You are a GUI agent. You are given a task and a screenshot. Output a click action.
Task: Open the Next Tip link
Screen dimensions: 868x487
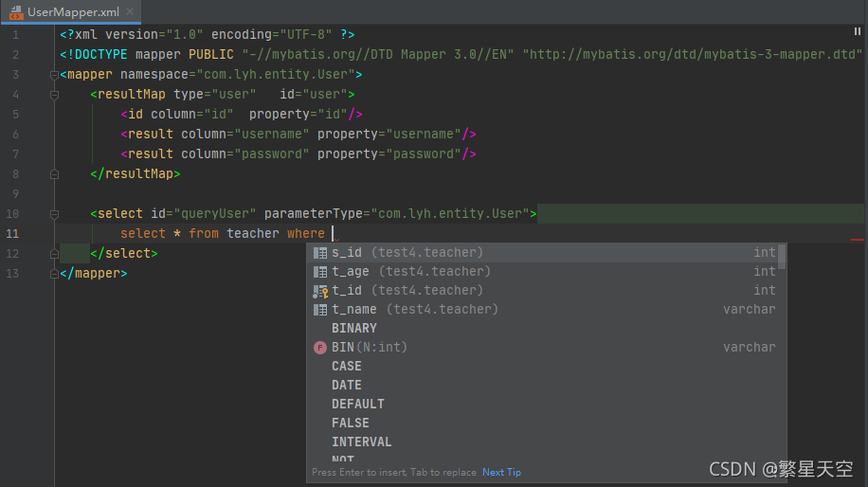pos(501,472)
